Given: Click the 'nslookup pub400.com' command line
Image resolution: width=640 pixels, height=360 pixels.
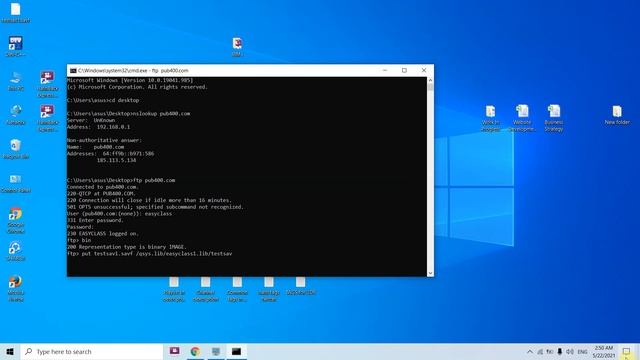Looking at the screenshot, I should click(x=129, y=113).
